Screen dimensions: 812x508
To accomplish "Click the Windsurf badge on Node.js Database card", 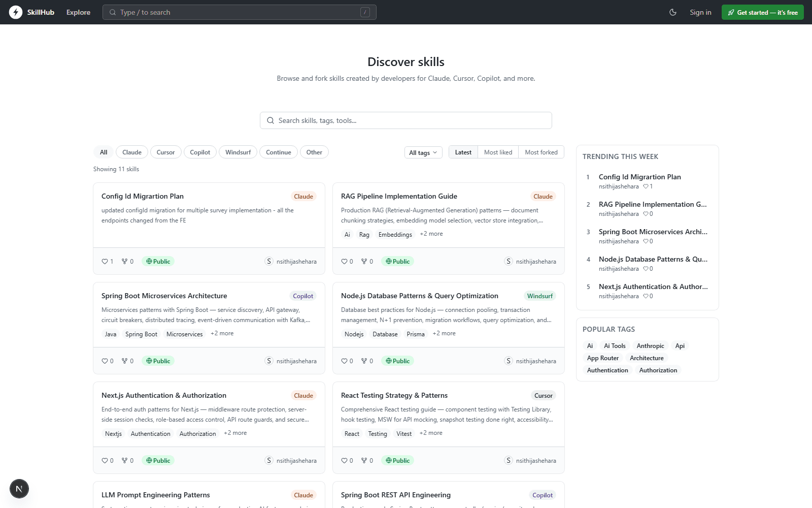I will (539, 296).
